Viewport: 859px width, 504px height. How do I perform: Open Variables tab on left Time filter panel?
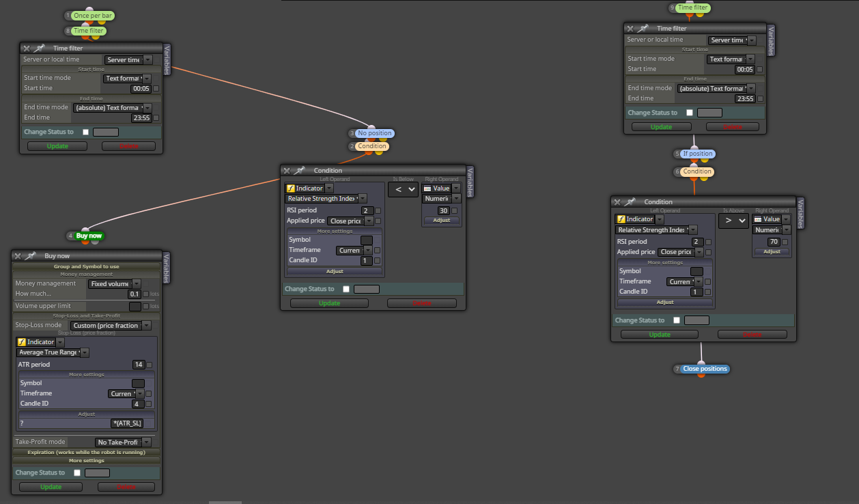click(166, 60)
